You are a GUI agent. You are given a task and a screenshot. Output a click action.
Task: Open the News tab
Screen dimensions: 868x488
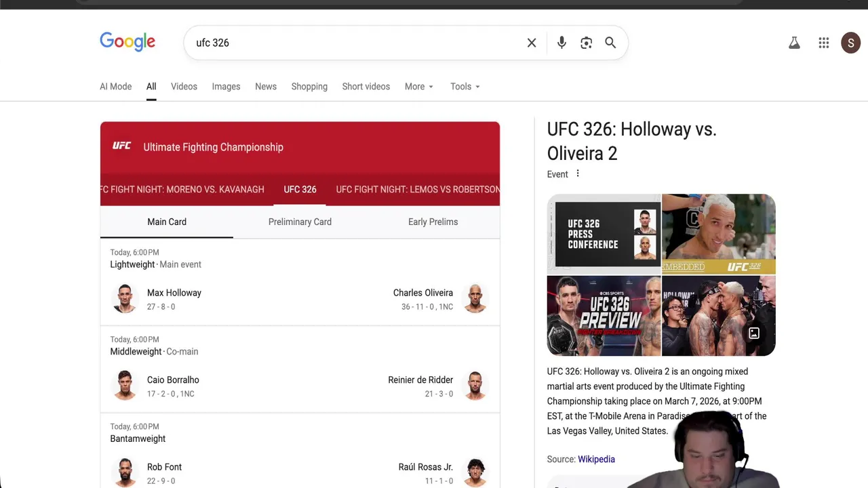266,87
